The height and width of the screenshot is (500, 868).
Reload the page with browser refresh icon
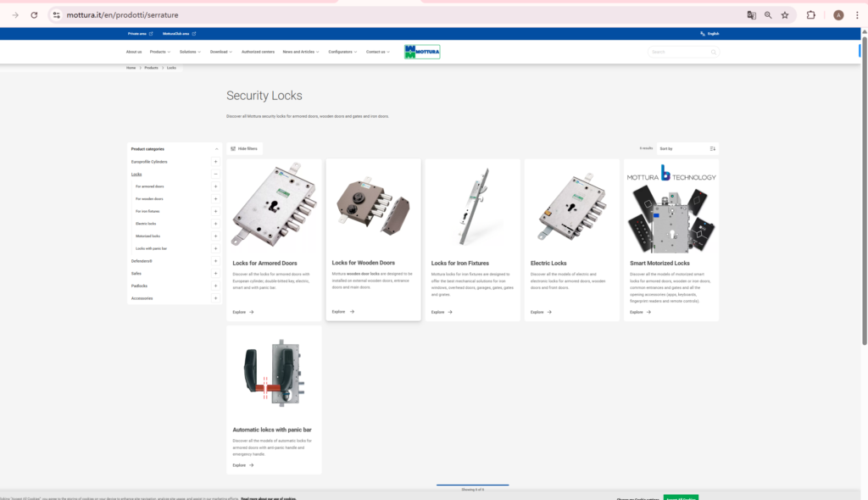click(34, 15)
